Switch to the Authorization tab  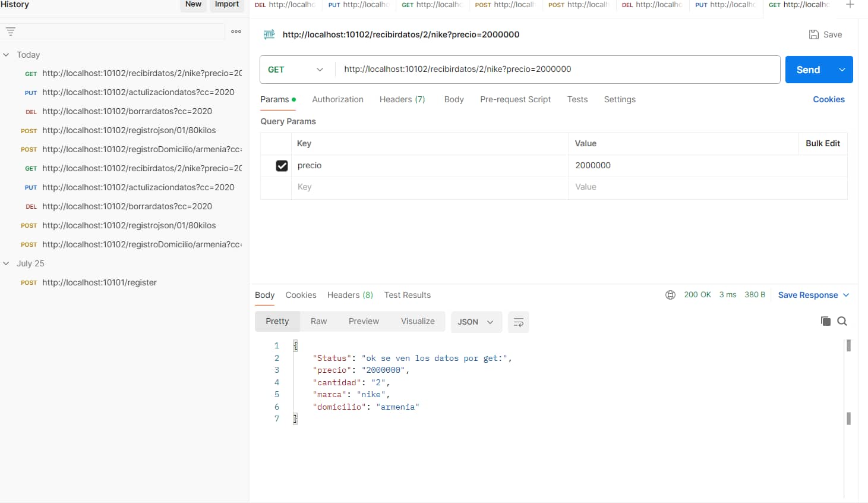(x=337, y=99)
